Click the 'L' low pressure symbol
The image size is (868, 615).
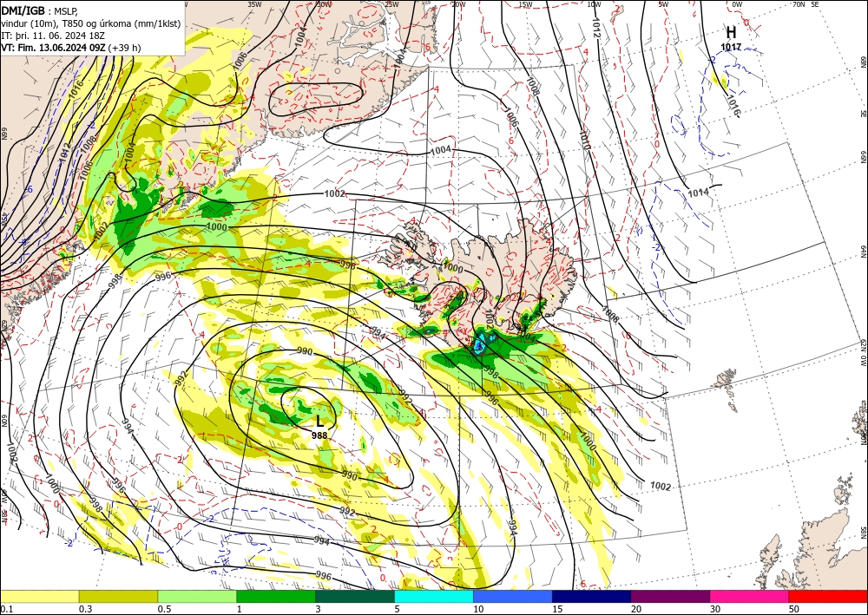(319, 422)
